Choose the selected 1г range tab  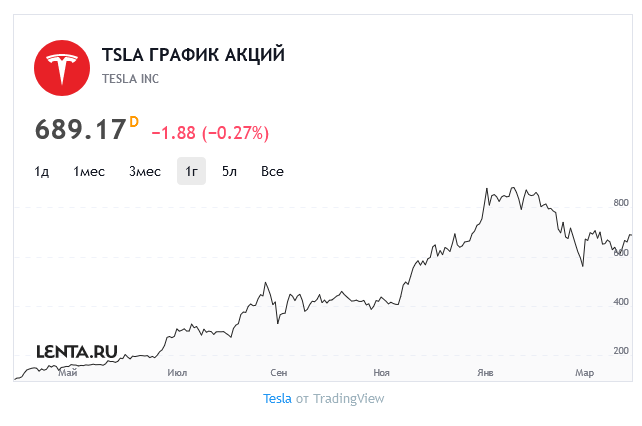pyautogui.click(x=191, y=171)
